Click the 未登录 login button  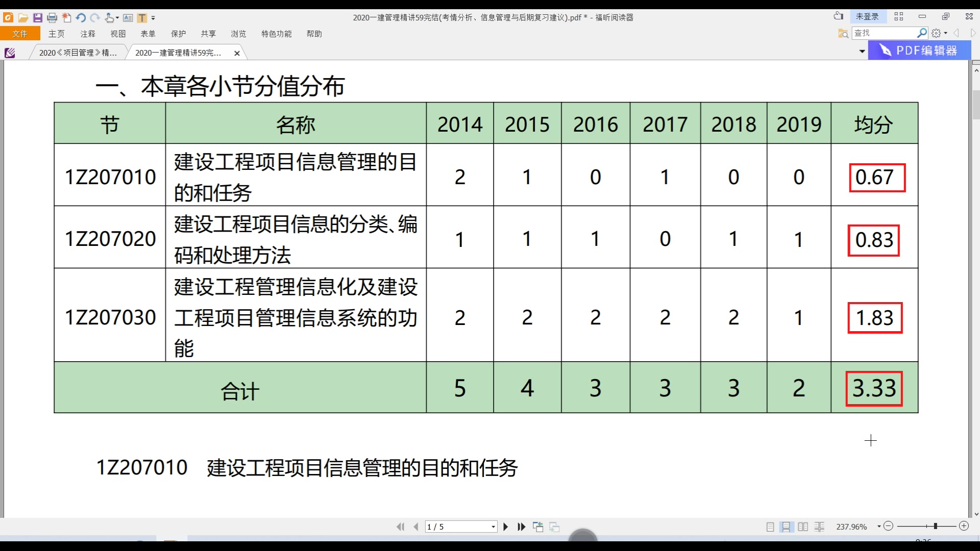(868, 16)
